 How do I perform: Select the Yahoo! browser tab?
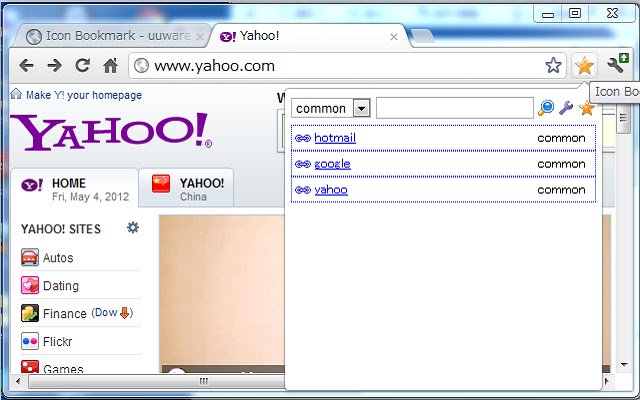(x=306, y=36)
